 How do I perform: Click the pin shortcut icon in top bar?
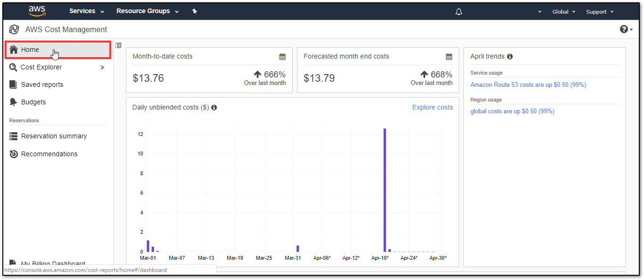tap(195, 11)
